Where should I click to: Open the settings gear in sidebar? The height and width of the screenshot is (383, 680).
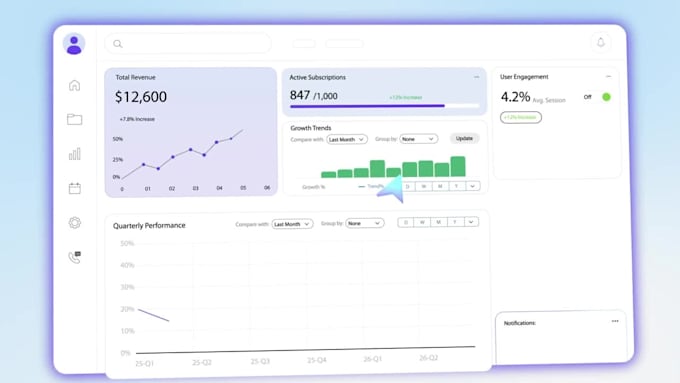coord(75,223)
